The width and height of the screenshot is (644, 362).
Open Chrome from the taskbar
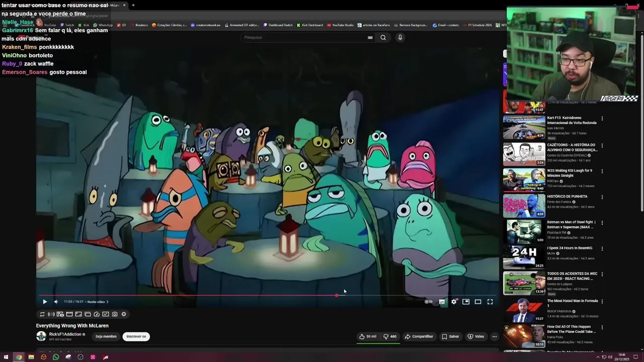coord(19,357)
